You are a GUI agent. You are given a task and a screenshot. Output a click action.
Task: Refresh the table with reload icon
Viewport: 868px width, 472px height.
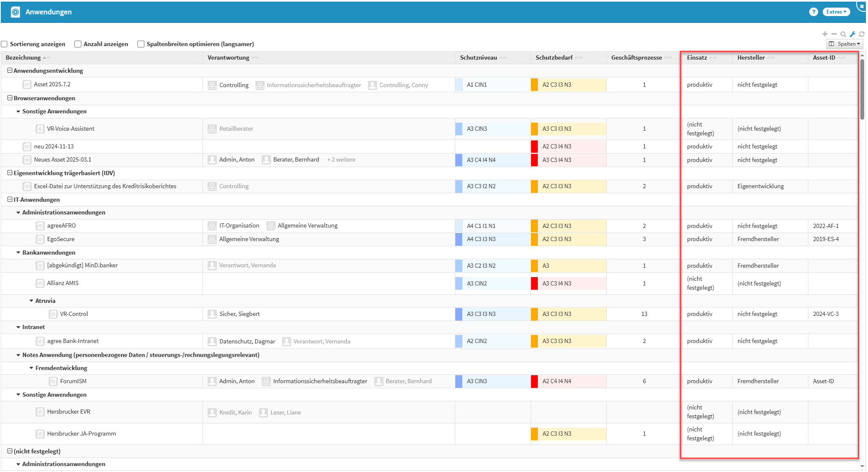862,34
